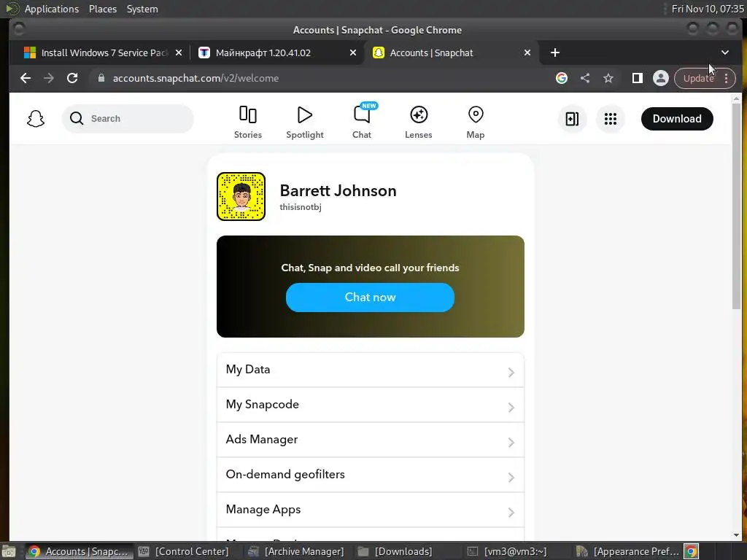Close the Accounts | Snapchat tab

click(x=527, y=52)
